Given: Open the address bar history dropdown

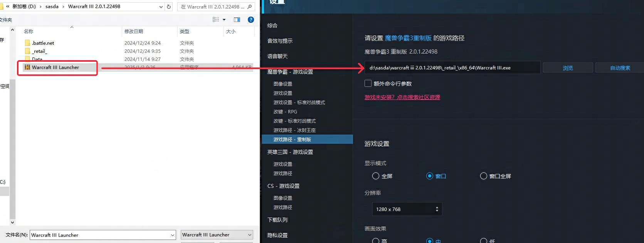Looking at the screenshot, I should (161, 7).
